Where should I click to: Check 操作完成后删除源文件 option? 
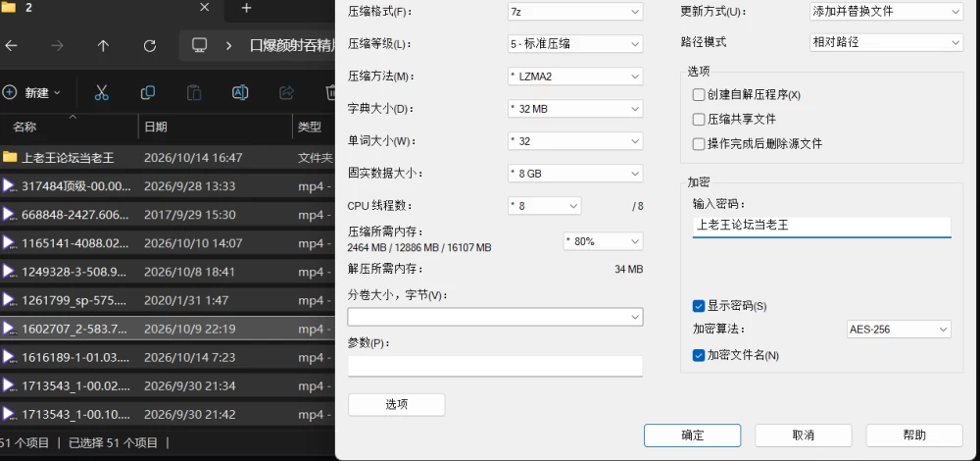point(699,144)
